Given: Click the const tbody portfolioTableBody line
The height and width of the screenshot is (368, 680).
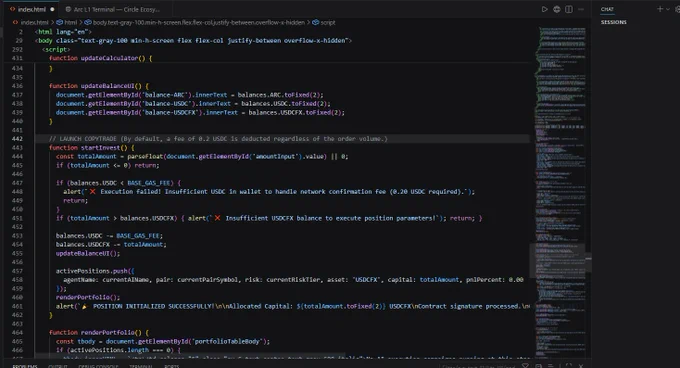Looking at the screenshot, I should tap(163, 342).
